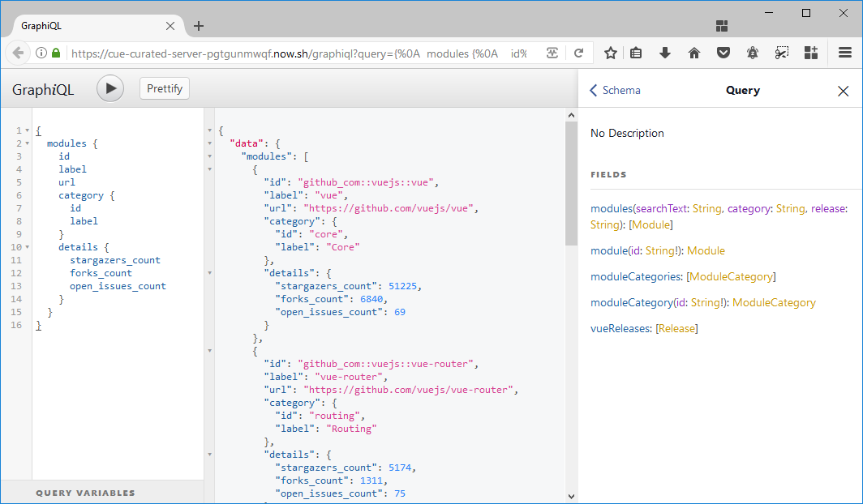Viewport: 863px width, 504px height.
Task: Toggle reader view icon in address bar
Action: click(x=552, y=53)
